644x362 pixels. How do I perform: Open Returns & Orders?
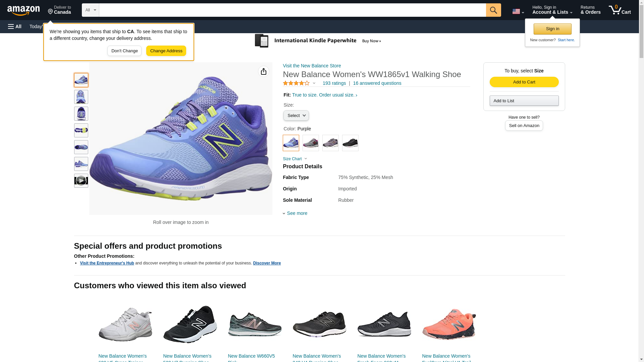tap(590, 10)
